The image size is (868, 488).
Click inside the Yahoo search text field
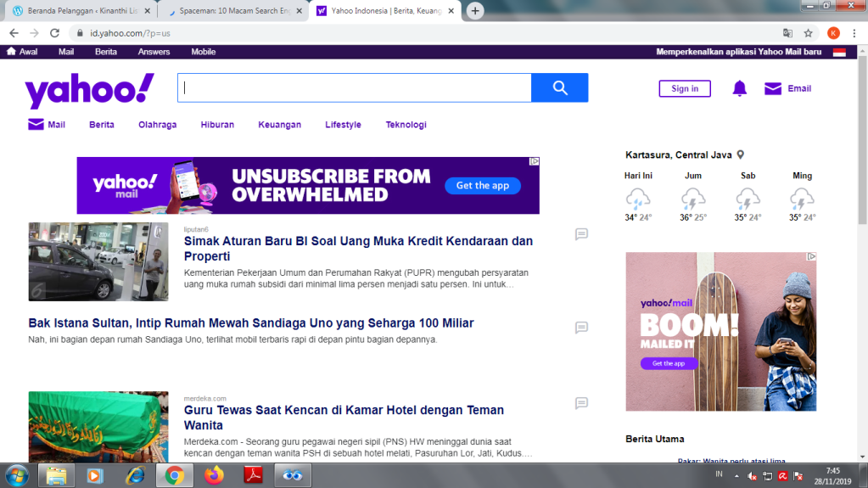354,88
